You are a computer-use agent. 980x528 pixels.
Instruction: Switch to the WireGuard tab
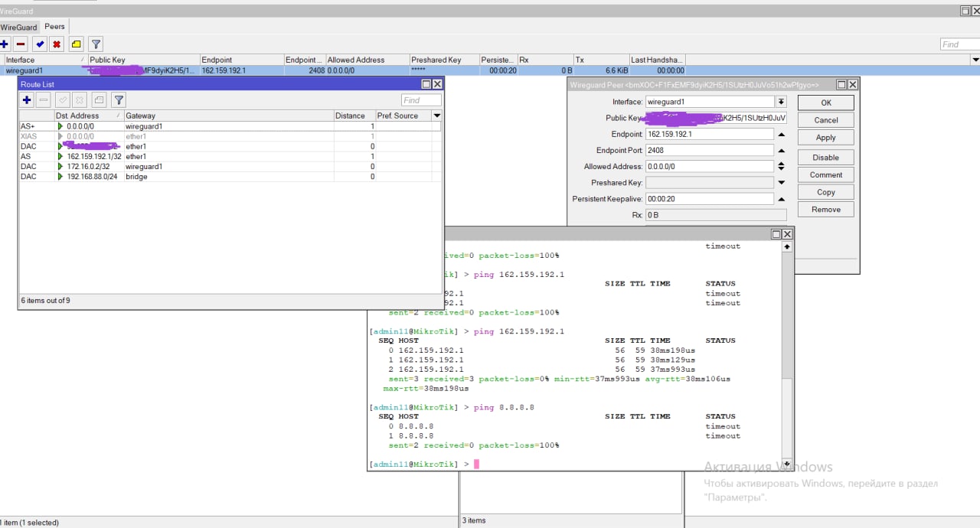(18, 28)
